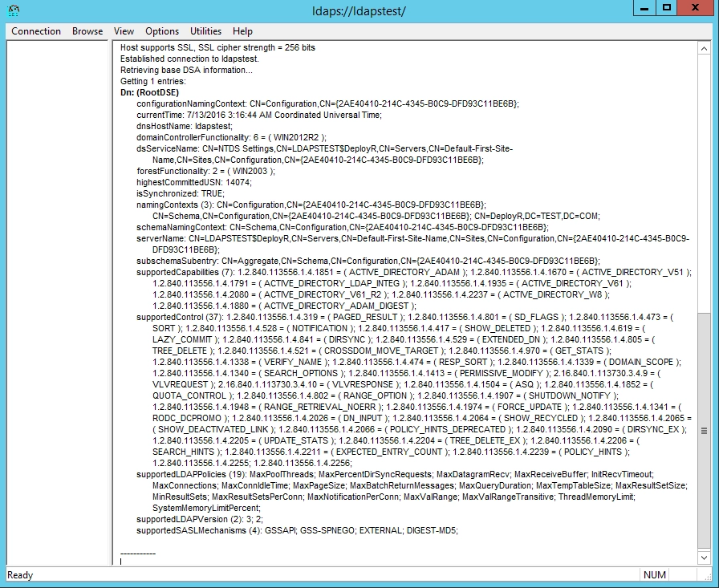Viewport: 719px width, 588px height.
Task: Click the 'highestCommittedUSN: 14074' line
Action: (194, 182)
